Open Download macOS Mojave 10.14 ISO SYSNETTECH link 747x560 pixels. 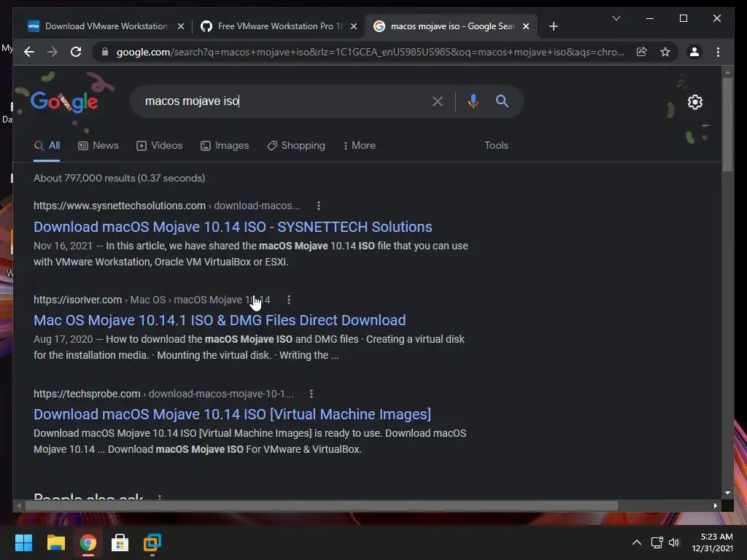(x=233, y=227)
